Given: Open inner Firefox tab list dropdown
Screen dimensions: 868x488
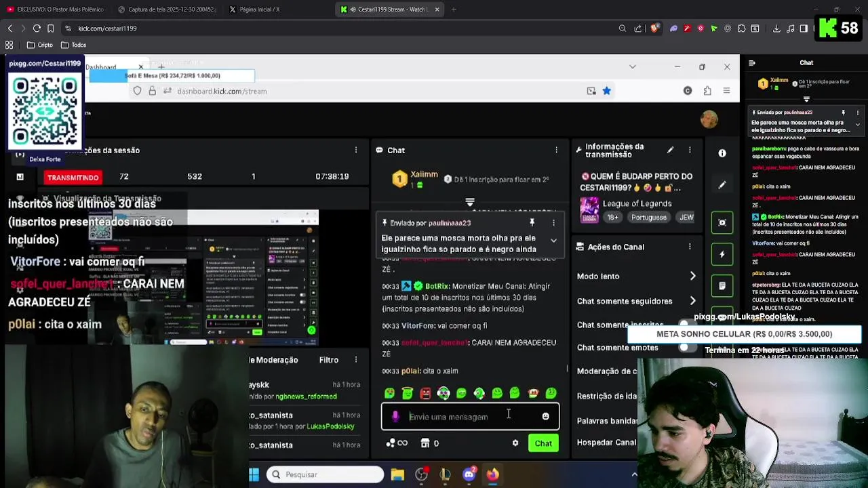Looking at the screenshot, I should coord(633,66).
